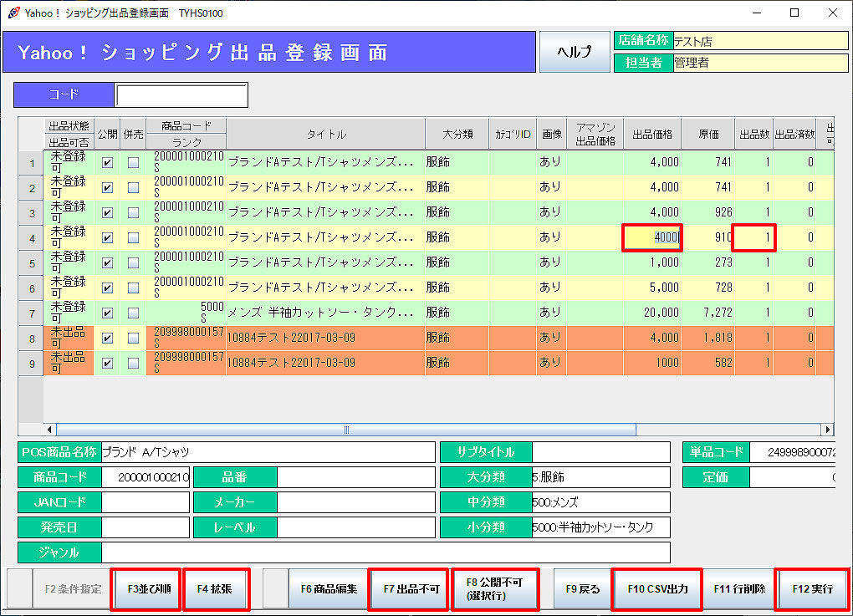Check the 併売 checkbox in row 3
Image resolution: width=853 pixels, height=616 pixels.
coord(133,212)
